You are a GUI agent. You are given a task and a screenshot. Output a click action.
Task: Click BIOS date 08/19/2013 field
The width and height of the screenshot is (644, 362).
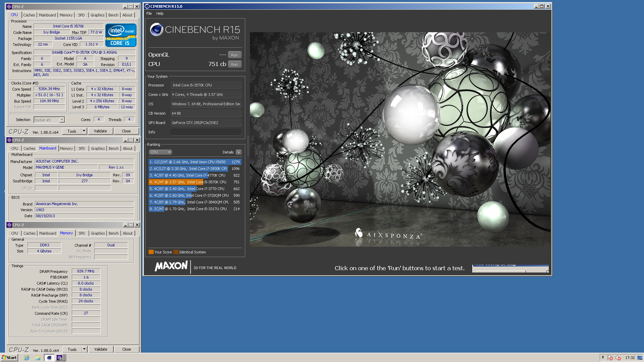(x=84, y=216)
